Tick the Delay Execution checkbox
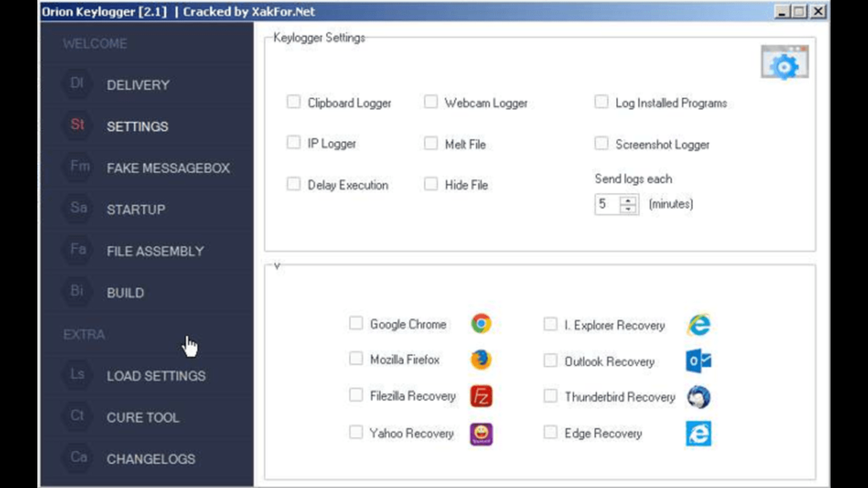 [293, 184]
